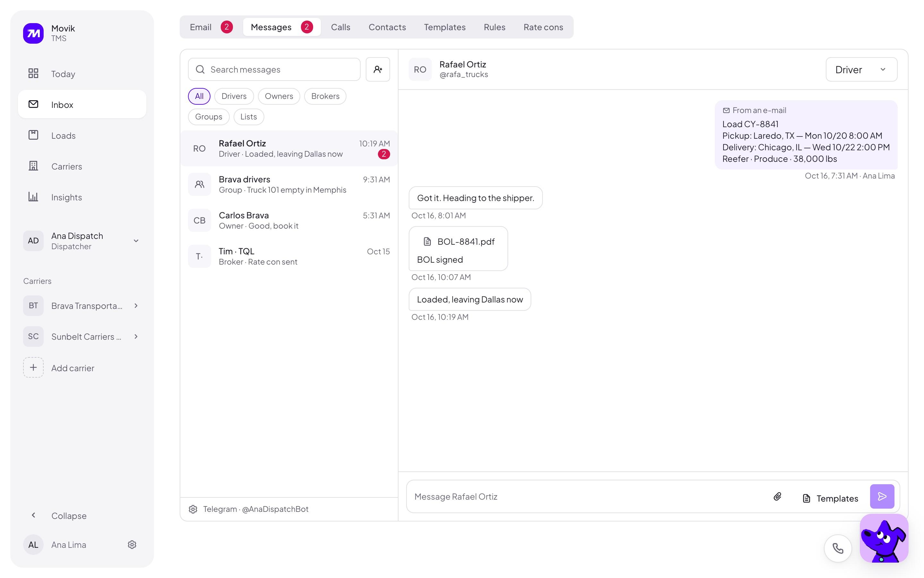Click the search magnifier icon
924x578 pixels.
click(x=200, y=69)
